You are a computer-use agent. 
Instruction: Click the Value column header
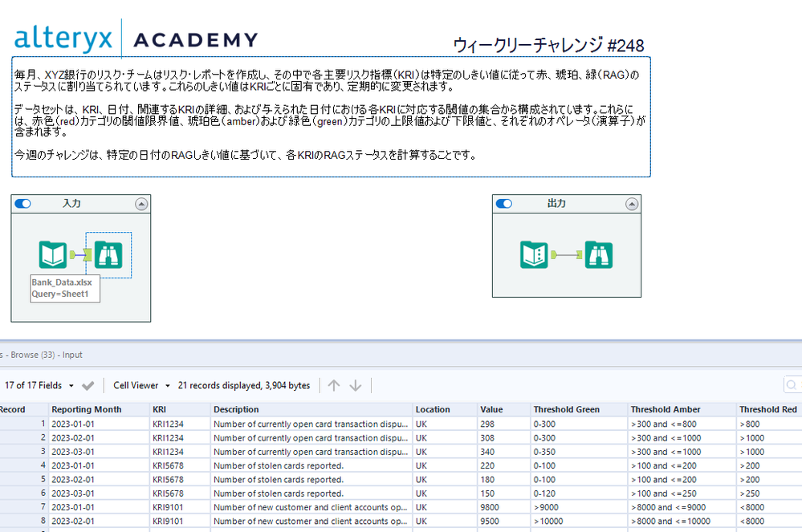coord(504,409)
